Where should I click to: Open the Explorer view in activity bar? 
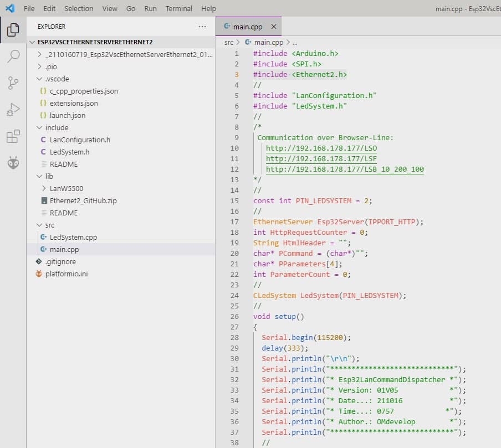tap(13, 30)
